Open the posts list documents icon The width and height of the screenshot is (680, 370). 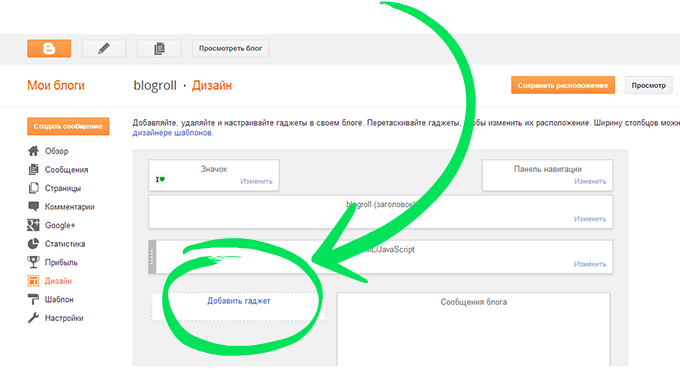[x=159, y=49]
